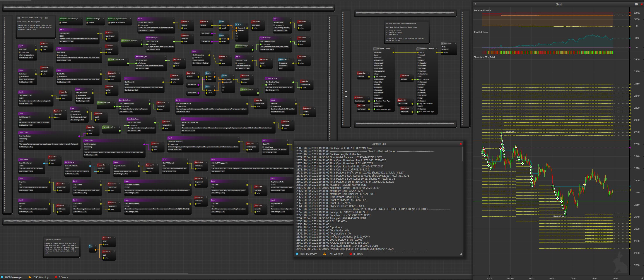Filter log by 2880 Messages in Compile Log
This screenshot has width=644, height=280.
pos(308,254)
